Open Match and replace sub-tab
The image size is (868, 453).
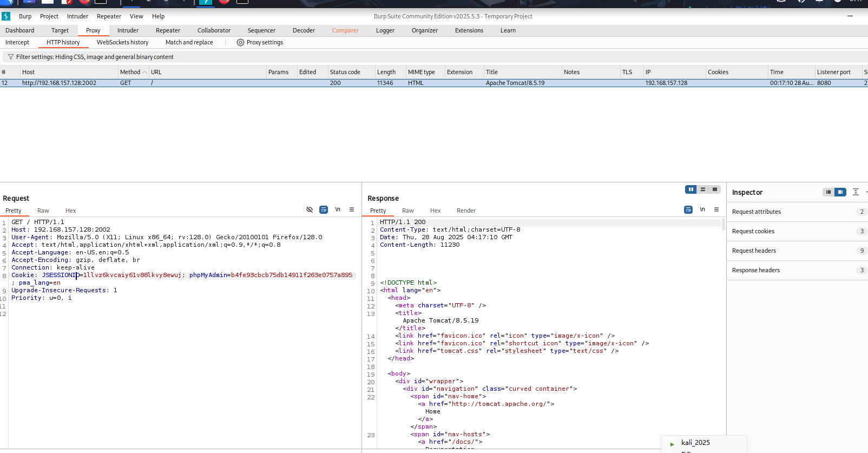[189, 42]
